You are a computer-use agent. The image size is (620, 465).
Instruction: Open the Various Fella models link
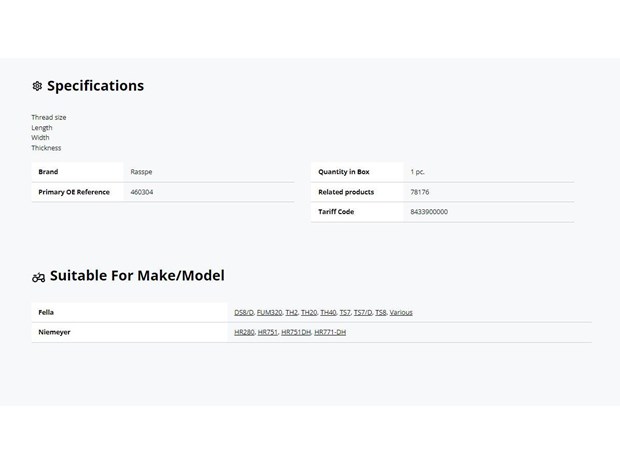pyautogui.click(x=401, y=312)
